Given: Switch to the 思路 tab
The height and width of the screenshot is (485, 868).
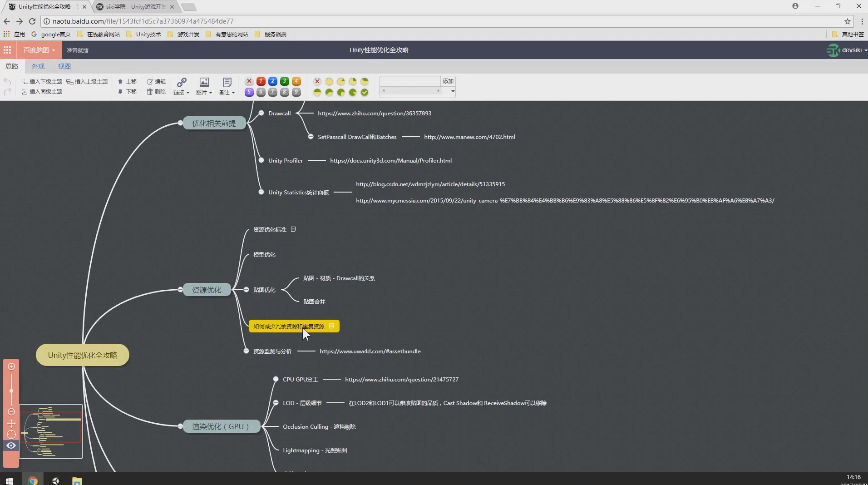Looking at the screenshot, I should tap(12, 66).
